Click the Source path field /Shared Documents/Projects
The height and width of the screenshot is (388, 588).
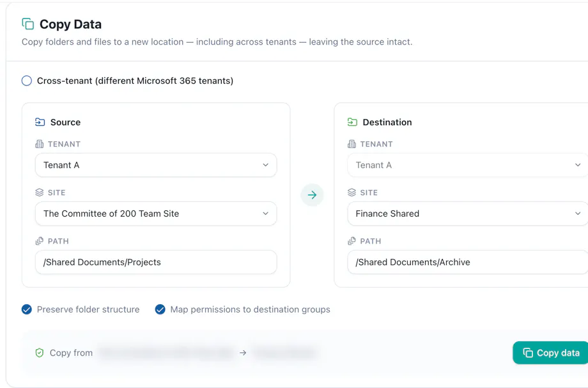(156, 262)
